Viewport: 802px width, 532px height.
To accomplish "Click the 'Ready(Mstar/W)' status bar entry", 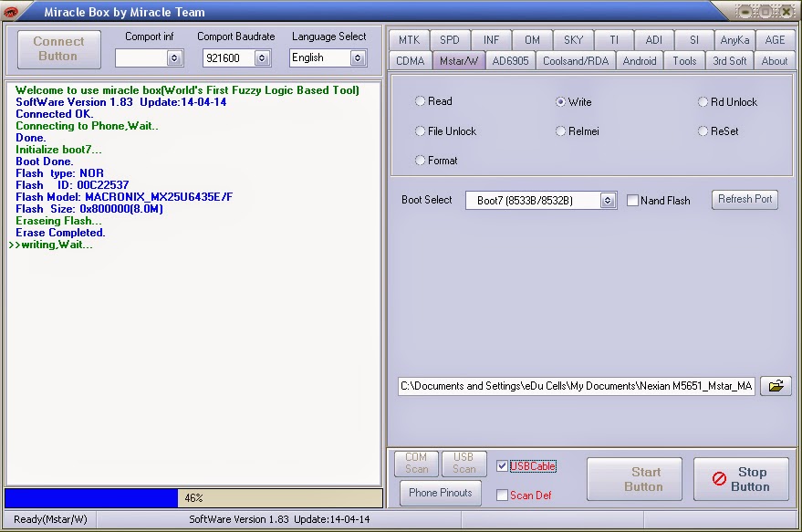I will 50,519.
